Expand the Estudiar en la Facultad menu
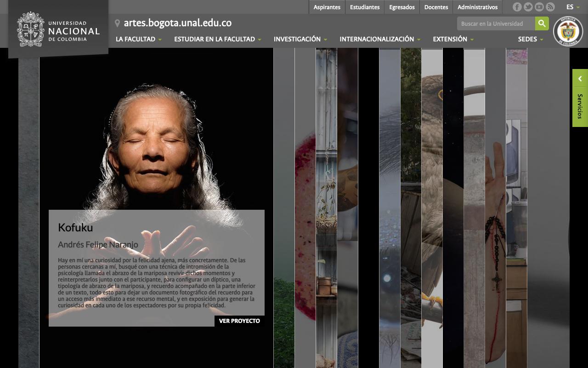The image size is (588, 368). (218, 39)
